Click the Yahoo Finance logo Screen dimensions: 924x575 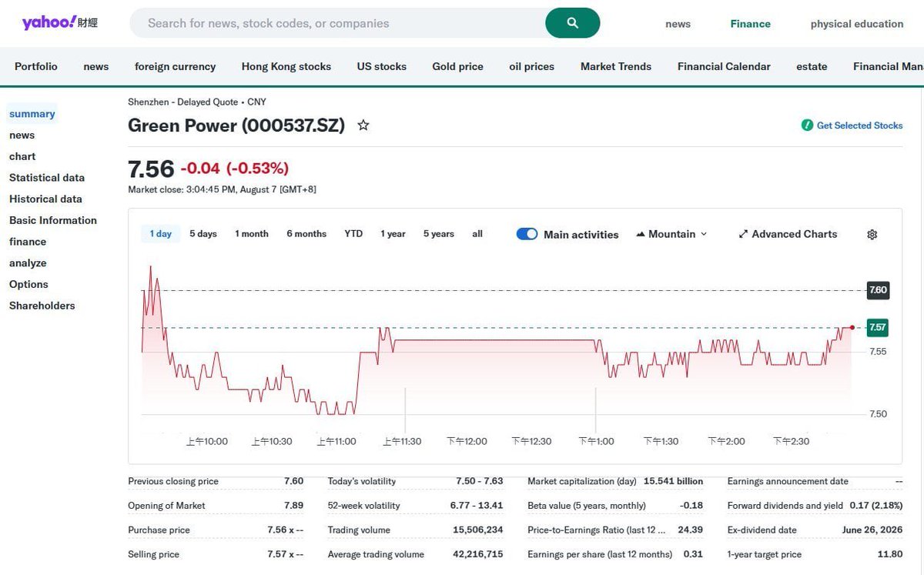60,22
